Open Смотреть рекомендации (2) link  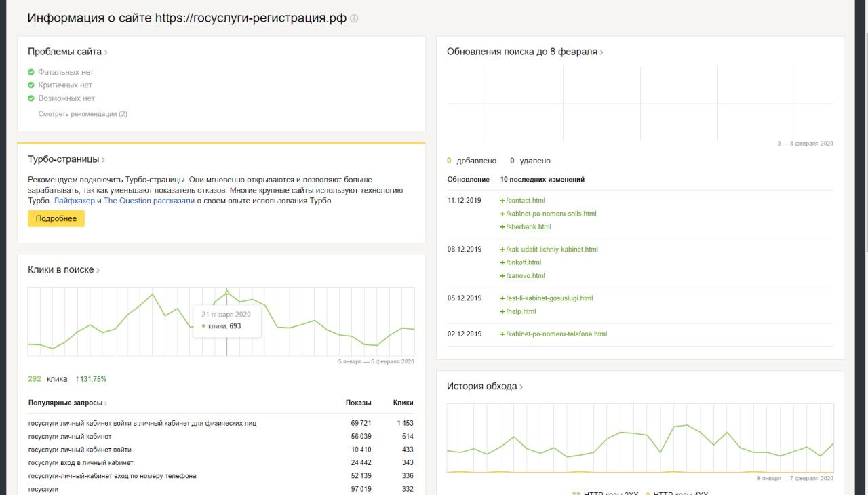[83, 114]
